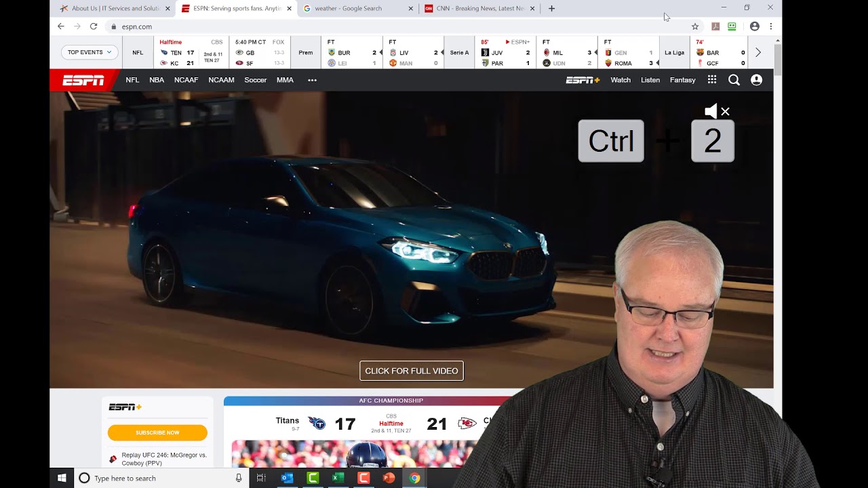
Task: Bookmark this page with the star icon
Action: tap(695, 26)
